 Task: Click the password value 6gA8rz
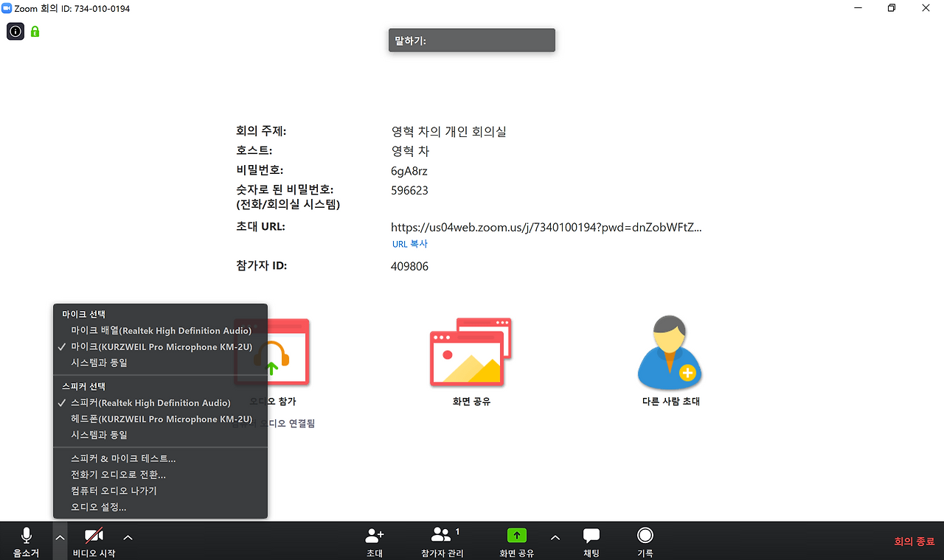pyautogui.click(x=409, y=171)
